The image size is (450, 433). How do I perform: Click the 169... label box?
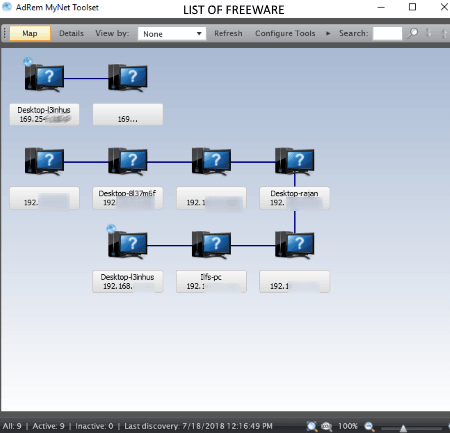click(128, 114)
